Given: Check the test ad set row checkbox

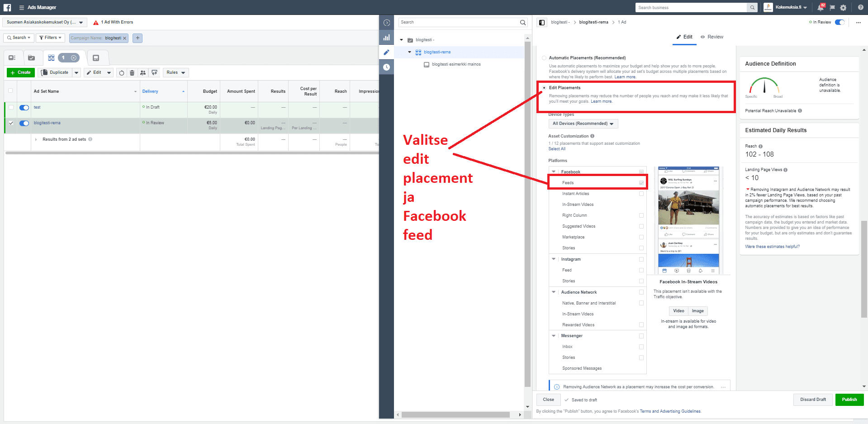Looking at the screenshot, I should click(x=11, y=107).
